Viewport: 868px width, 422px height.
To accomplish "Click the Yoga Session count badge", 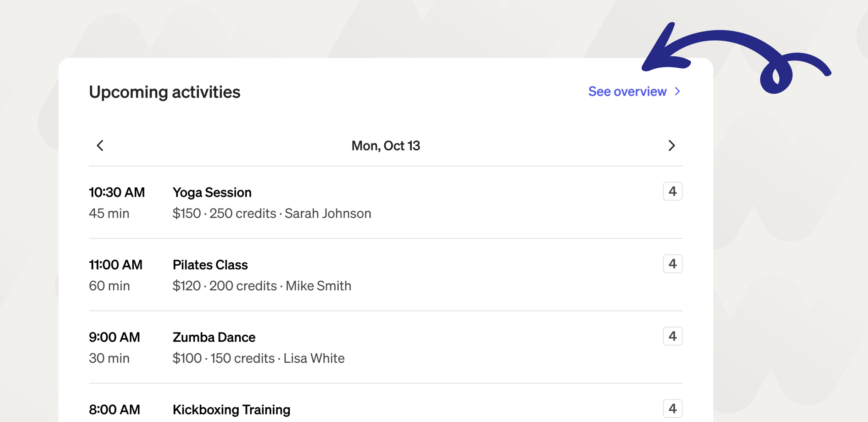I will [672, 191].
